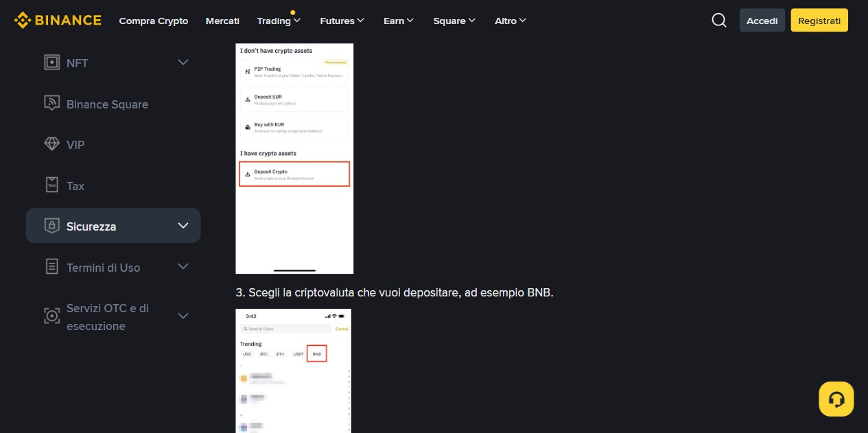Select the Termini di Uso document icon
868x433 pixels.
[x=51, y=267]
